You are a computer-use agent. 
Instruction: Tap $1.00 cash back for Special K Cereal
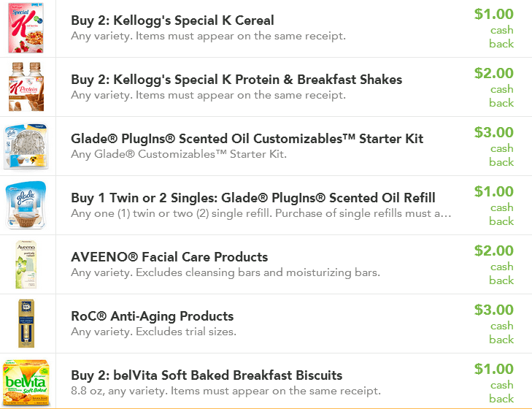coord(494,28)
